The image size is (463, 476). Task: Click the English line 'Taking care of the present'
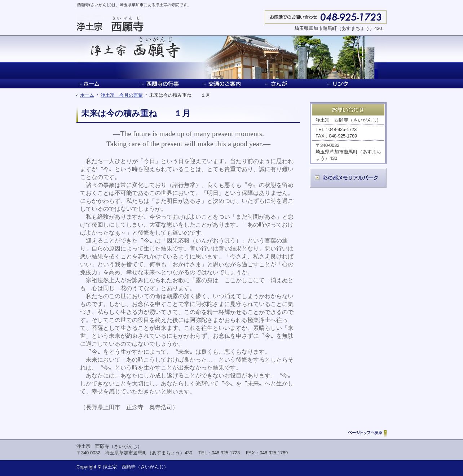(x=188, y=144)
